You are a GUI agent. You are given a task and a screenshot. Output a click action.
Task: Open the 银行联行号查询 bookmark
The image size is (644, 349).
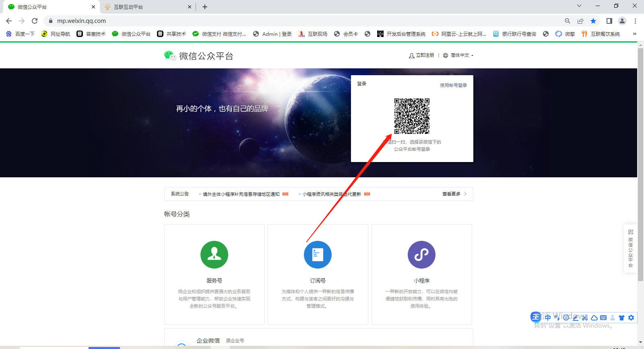(x=515, y=34)
